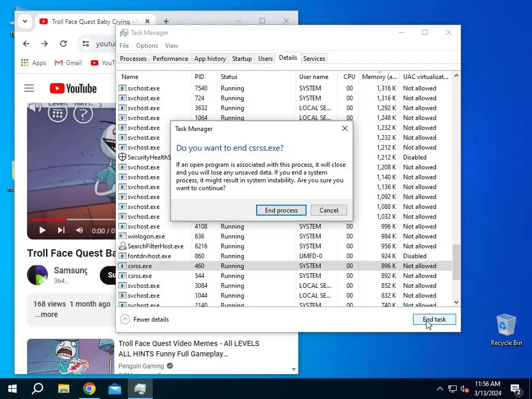The image size is (532, 399).
Task: Open the View menu in Task Manager
Action: pyautogui.click(x=171, y=46)
